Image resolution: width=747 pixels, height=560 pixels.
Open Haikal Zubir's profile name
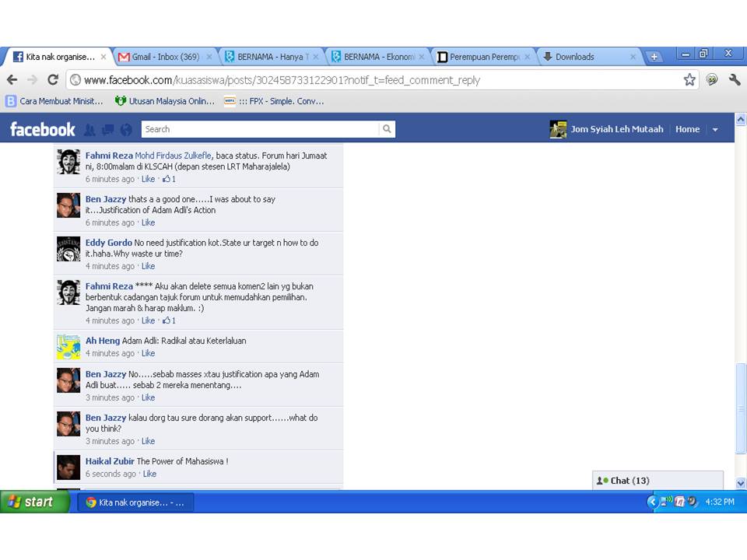pos(110,461)
